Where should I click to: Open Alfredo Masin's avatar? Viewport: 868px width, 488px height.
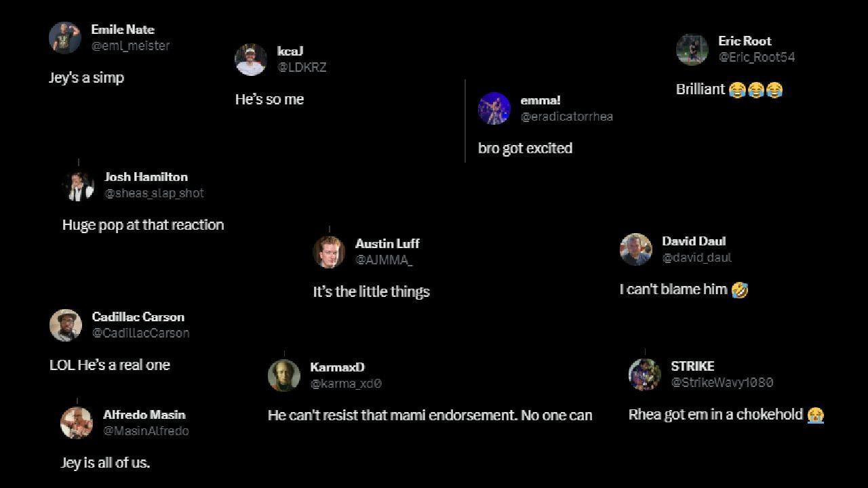point(77,423)
